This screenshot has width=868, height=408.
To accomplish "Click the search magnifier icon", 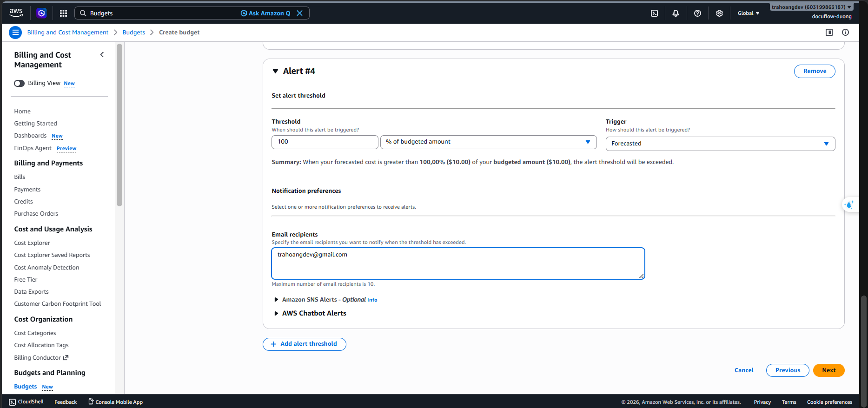I will [83, 13].
